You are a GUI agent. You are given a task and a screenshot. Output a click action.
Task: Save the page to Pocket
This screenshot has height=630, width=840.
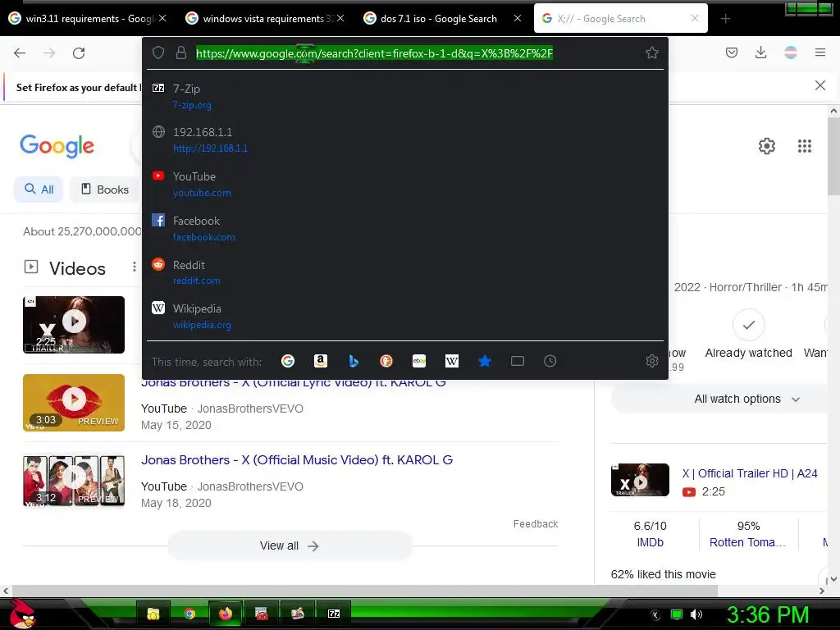coord(731,52)
